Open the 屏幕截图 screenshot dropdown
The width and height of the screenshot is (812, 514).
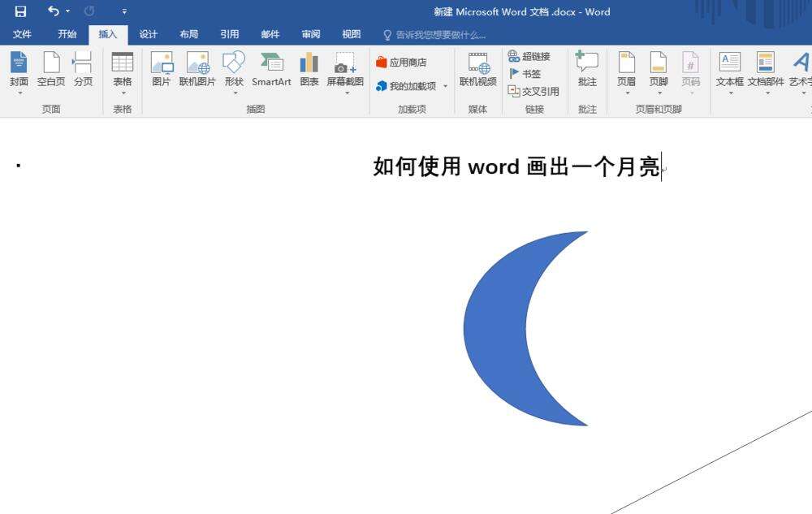pyautogui.click(x=345, y=72)
